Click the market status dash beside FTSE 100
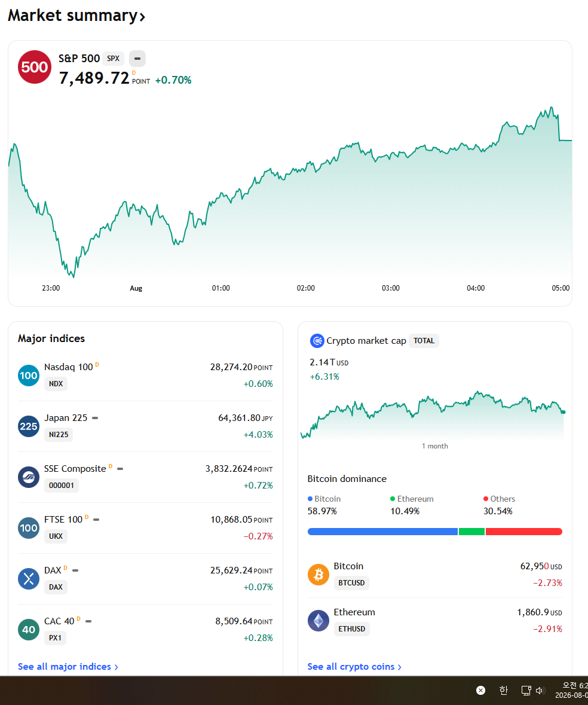The width and height of the screenshot is (588, 705). point(96,520)
